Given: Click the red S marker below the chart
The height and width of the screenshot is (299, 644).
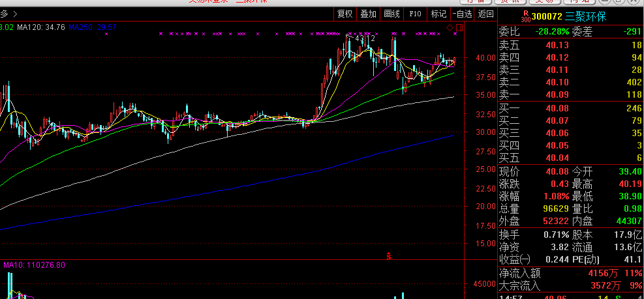Looking at the screenshot, I should [x=388, y=256].
